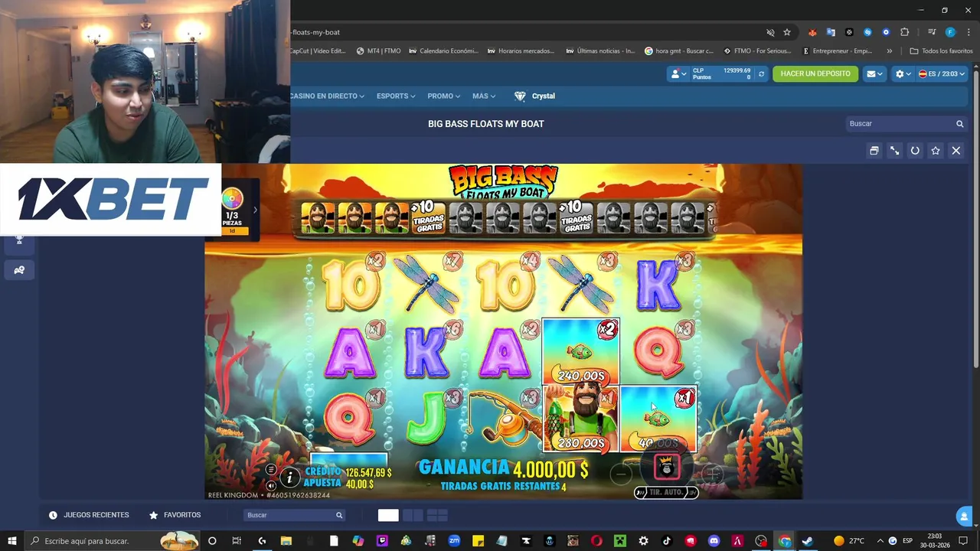Click the crowned gorilla spin button
This screenshot has width=980, height=551.
[666, 467]
